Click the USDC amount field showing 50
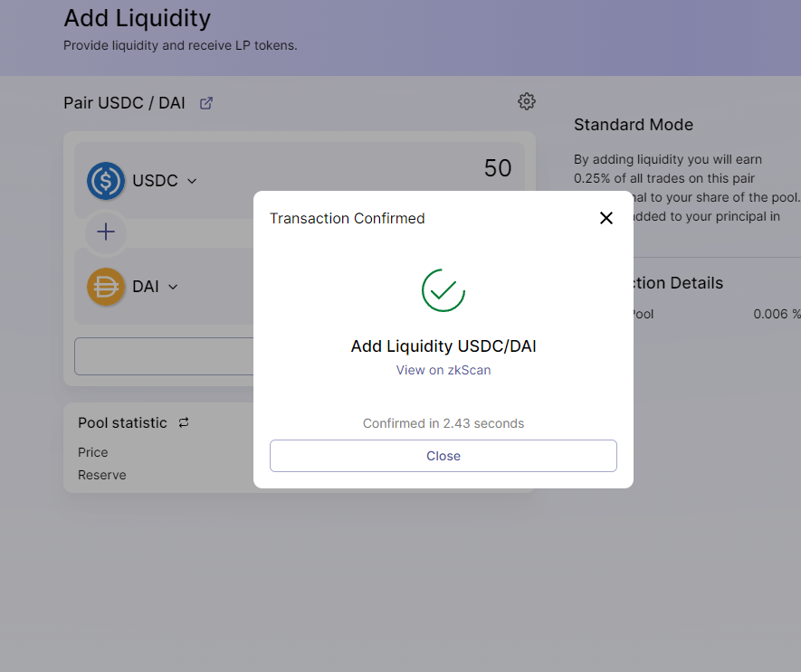The image size is (801, 672). coord(498,168)
